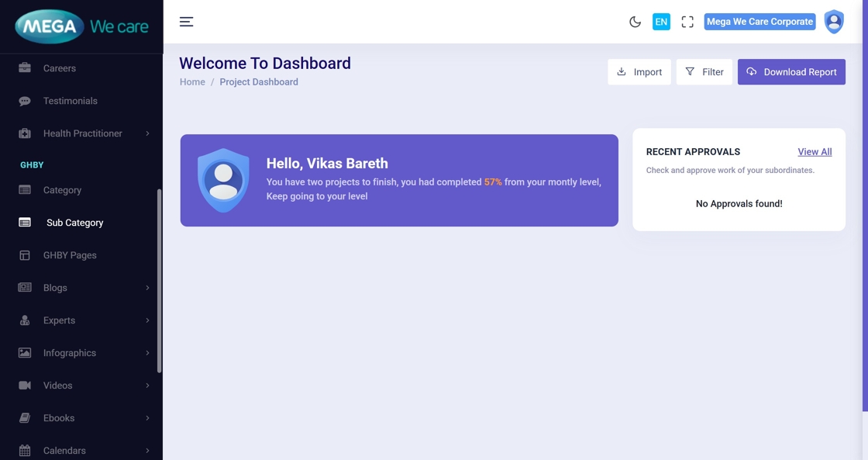Expand the Experts submenu chevron

147,320
